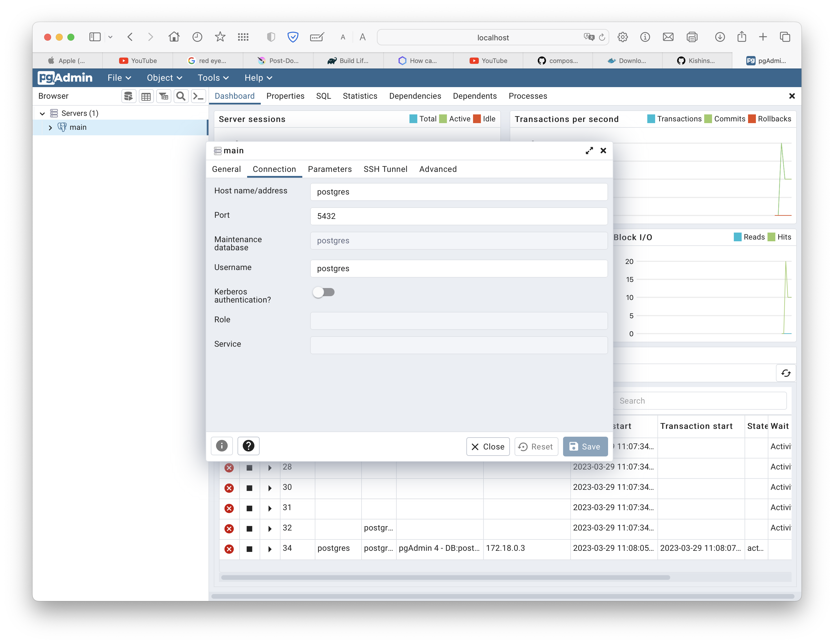Expand the main server tree node
The image size is (834, 644).
[51, 127]
